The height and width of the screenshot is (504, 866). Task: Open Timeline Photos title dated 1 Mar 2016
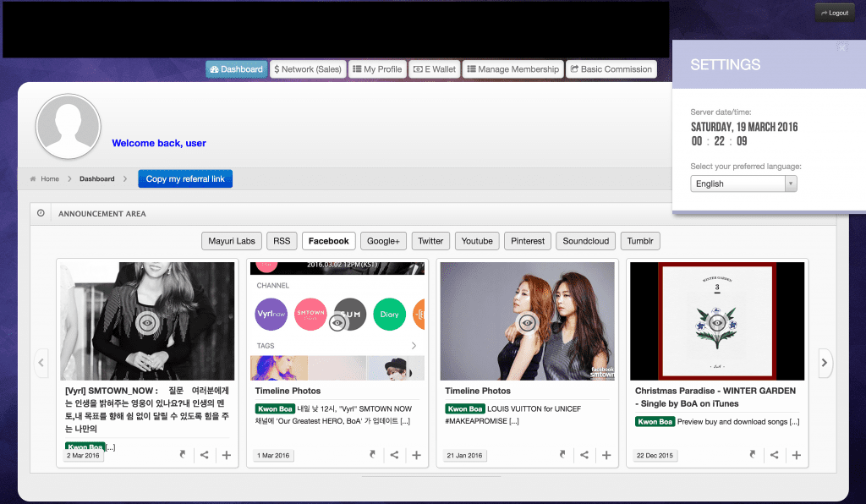[x=288, y=391]
